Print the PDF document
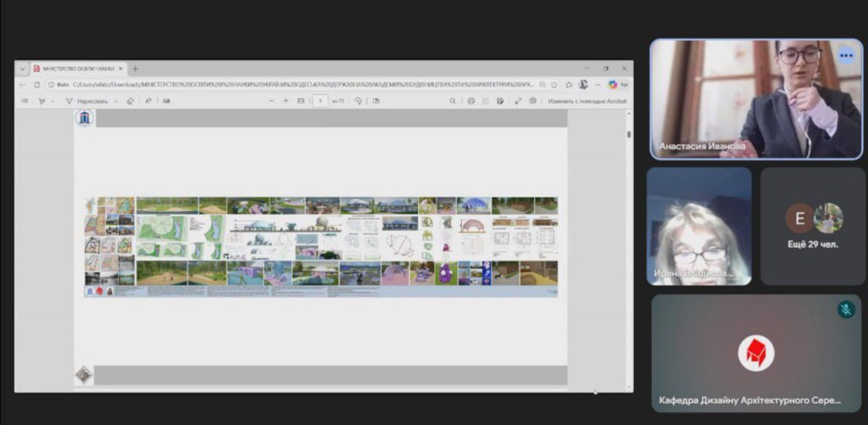Viewport: 868px width, 425px height. (x=471, y=100)
